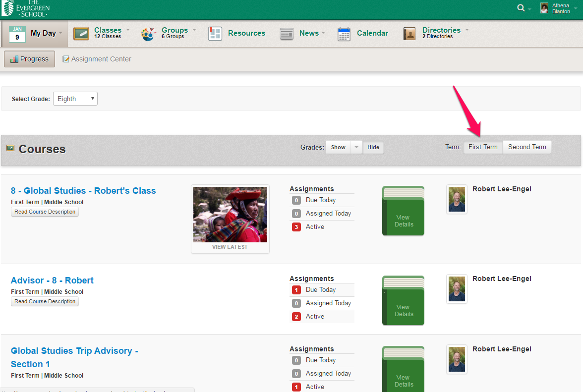Click The Evergreen School logo

pos(26,8)
